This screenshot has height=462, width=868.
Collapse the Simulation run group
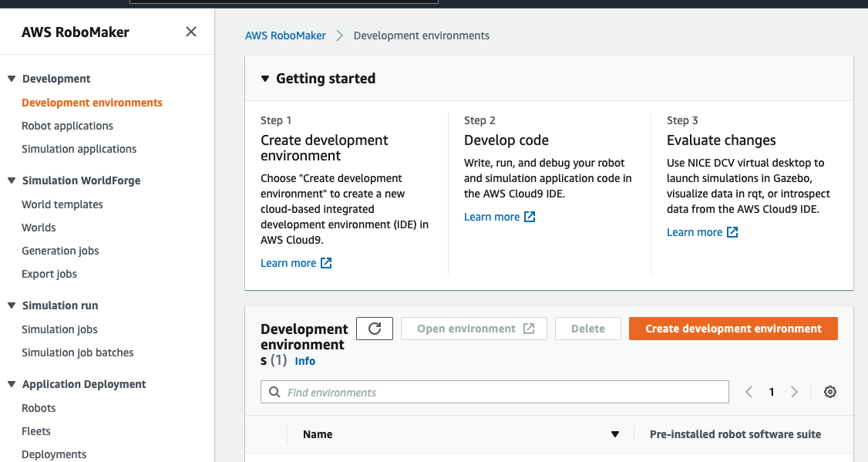12,305
